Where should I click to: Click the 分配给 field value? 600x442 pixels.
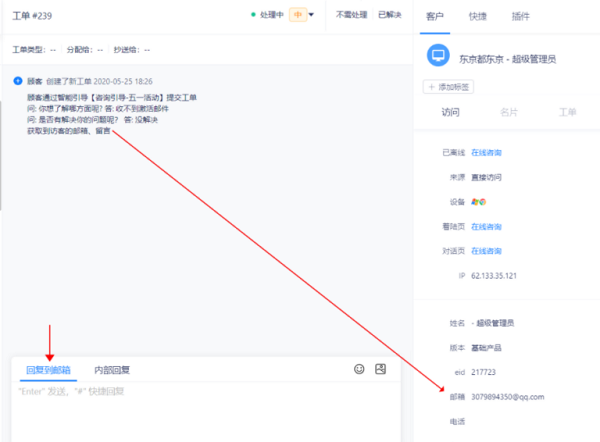[100, 50]
